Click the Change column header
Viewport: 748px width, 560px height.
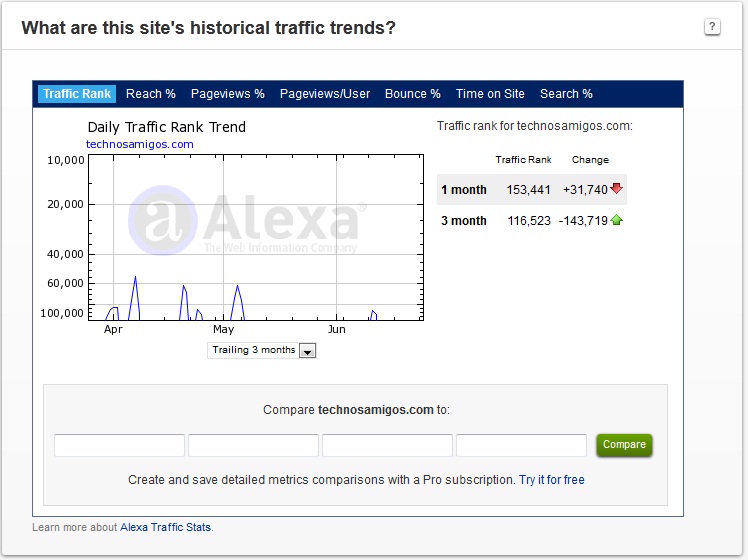click(x=590, y=160)
